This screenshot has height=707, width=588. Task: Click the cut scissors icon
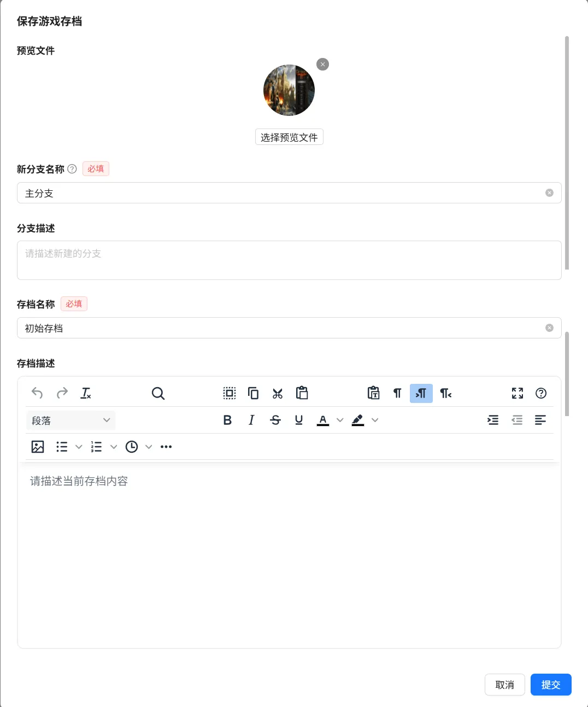point(278,393)
